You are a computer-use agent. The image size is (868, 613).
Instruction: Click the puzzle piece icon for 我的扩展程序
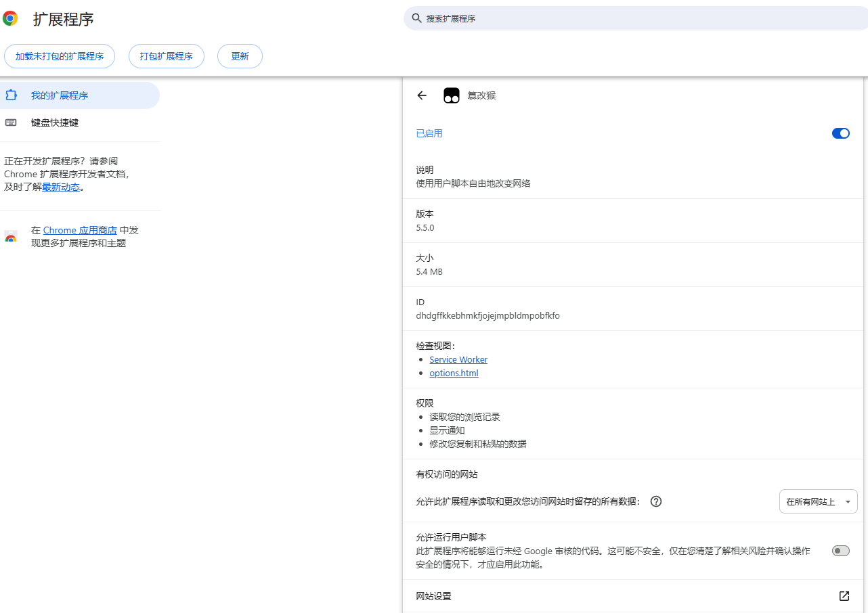pyautogui.click(x=11, y=95)
